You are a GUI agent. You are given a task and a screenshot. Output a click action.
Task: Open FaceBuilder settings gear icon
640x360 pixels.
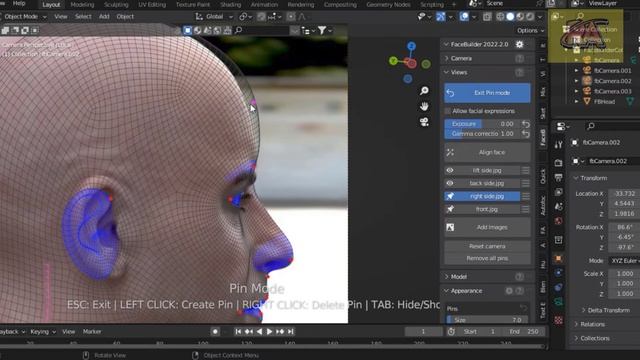tap(519, 44)
